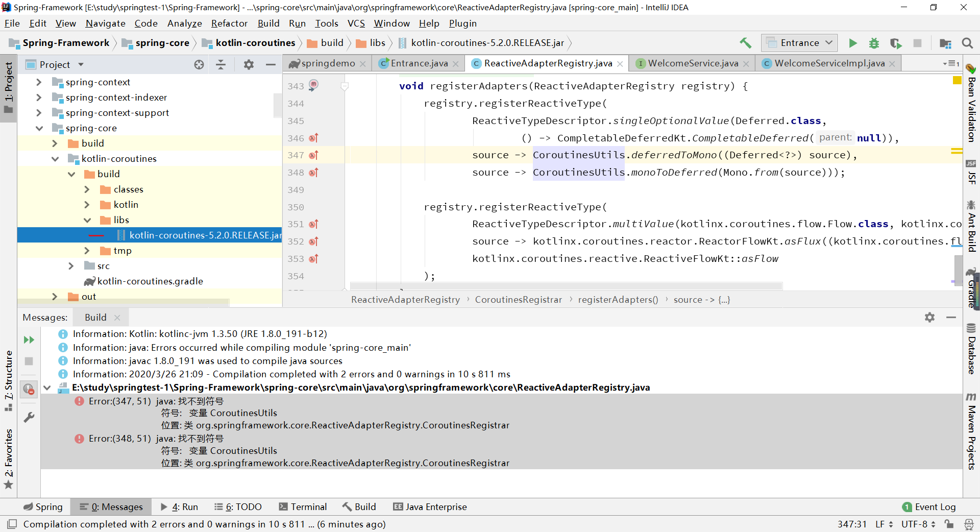Open Java Enterprise tool window

coord(430,507)
